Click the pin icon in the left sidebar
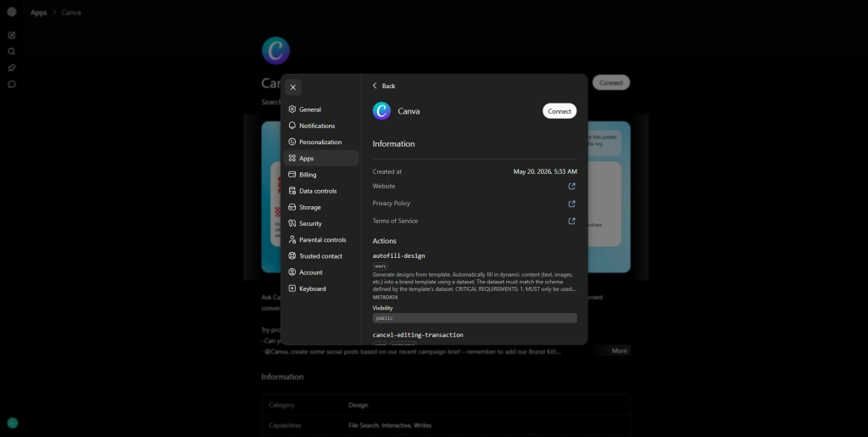868x437 pixels. click(x=12, y=68)
